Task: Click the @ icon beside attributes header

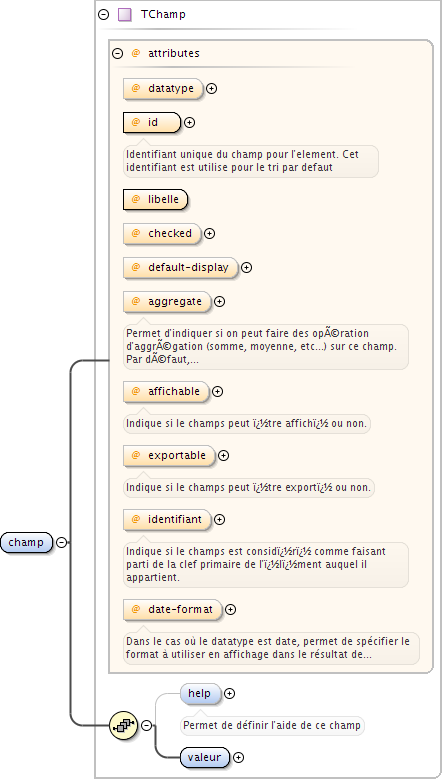Action: pos(136,53)
